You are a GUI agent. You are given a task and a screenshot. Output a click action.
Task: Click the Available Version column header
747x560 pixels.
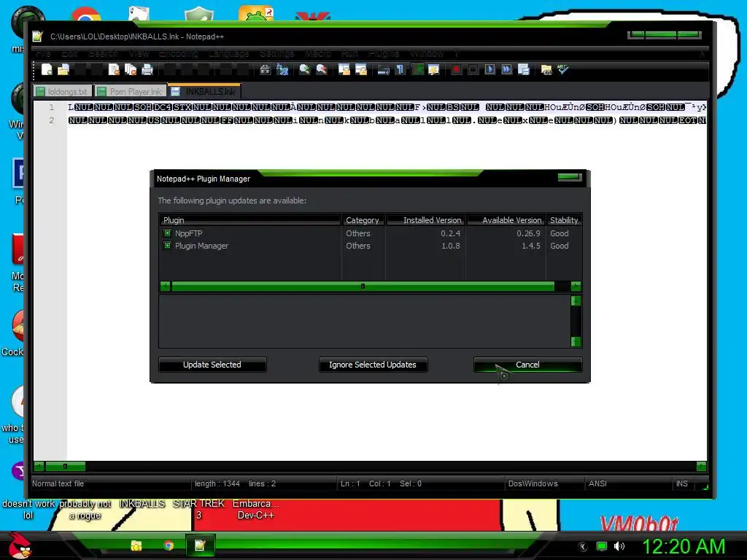click(x=506, y=220)
